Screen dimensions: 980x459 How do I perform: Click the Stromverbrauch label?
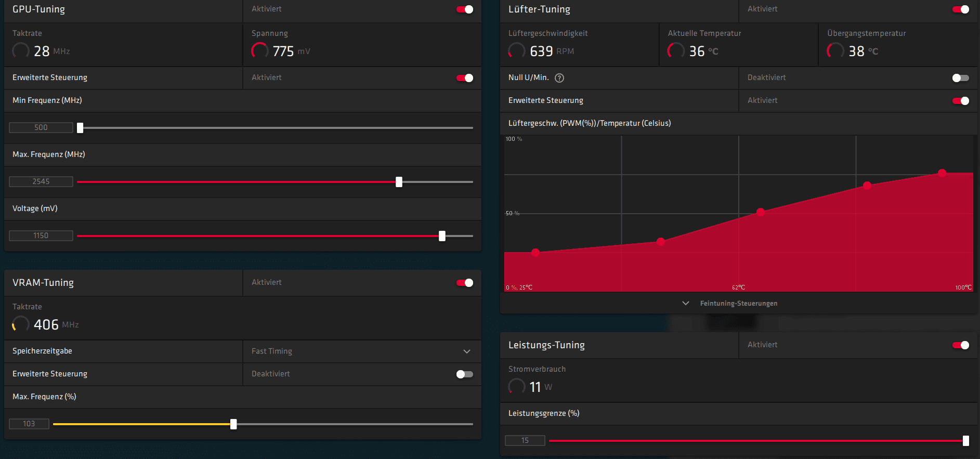[537, 369]
